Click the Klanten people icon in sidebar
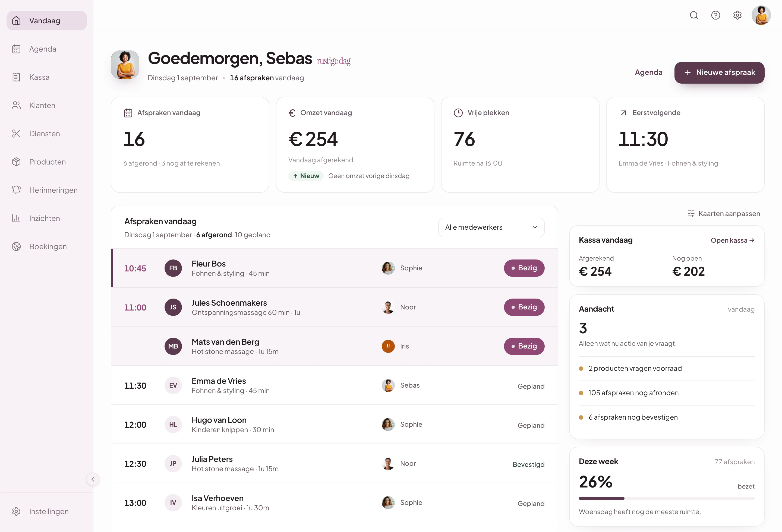This screenshot has height=532, width=782. (x=16, y=105)
